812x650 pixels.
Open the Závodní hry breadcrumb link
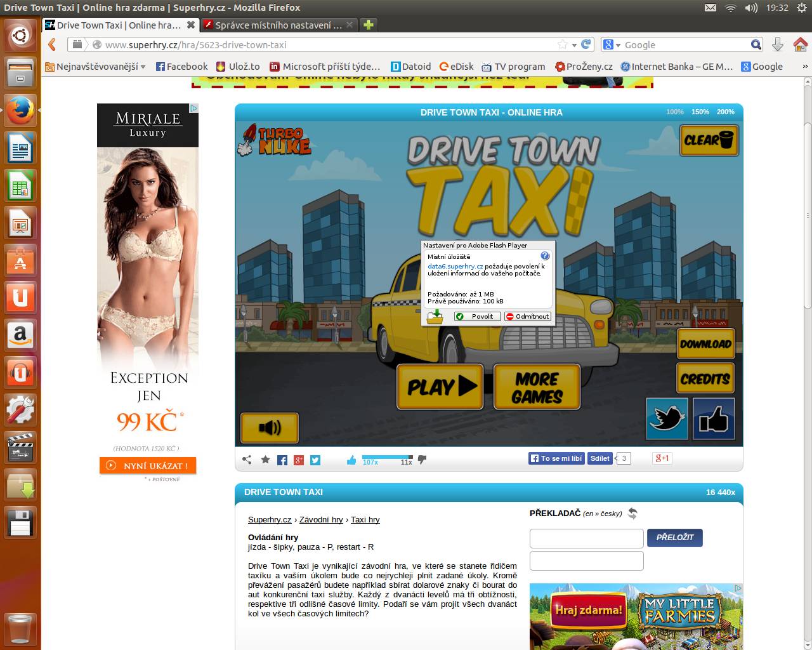pos(321,519)
